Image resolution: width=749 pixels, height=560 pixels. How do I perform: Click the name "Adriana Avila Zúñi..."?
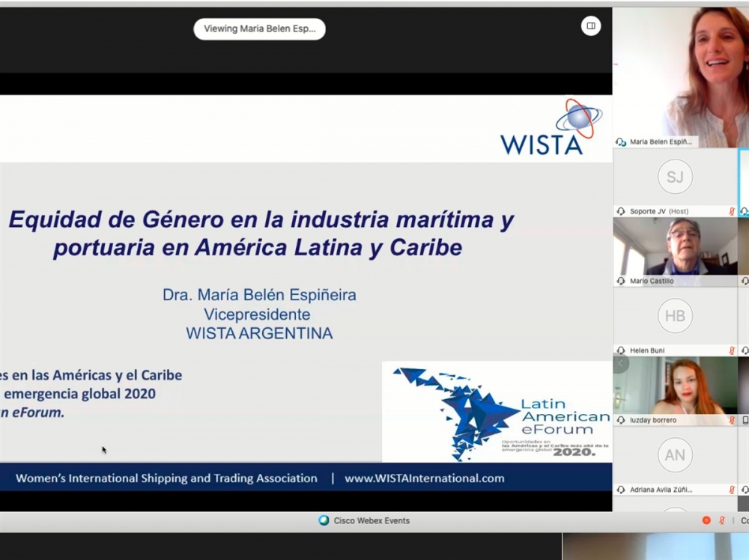[x=661, y=490]
